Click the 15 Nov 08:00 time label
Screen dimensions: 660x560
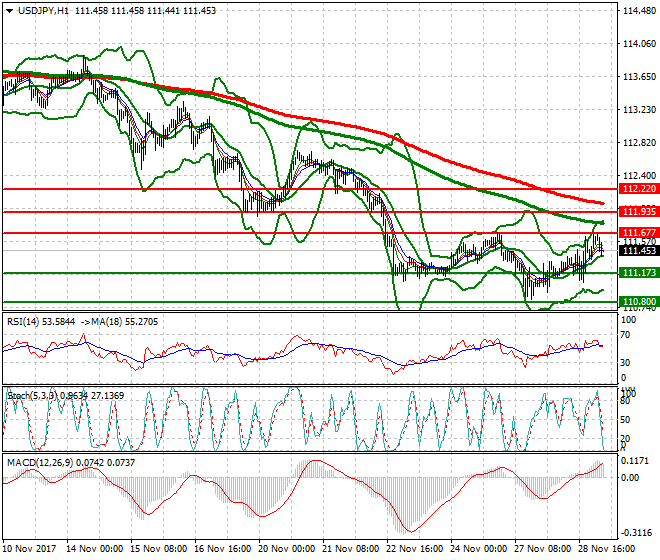[x=159, y=549]
